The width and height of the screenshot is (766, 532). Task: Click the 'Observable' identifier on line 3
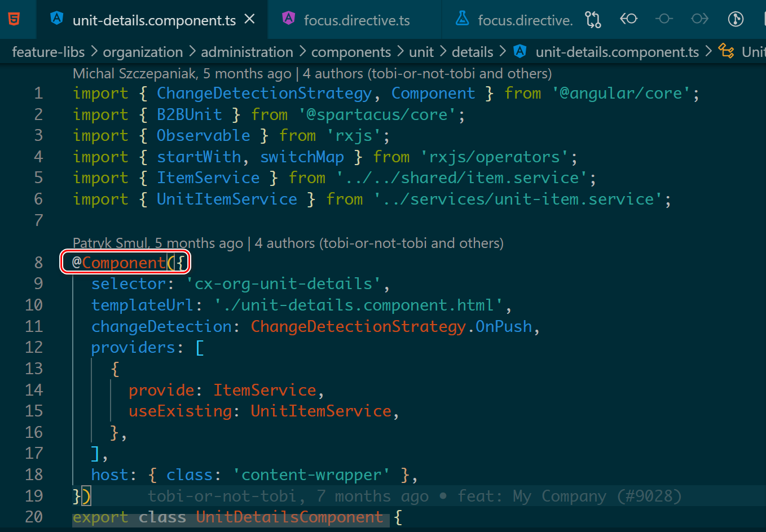click(x=204, y=136)
